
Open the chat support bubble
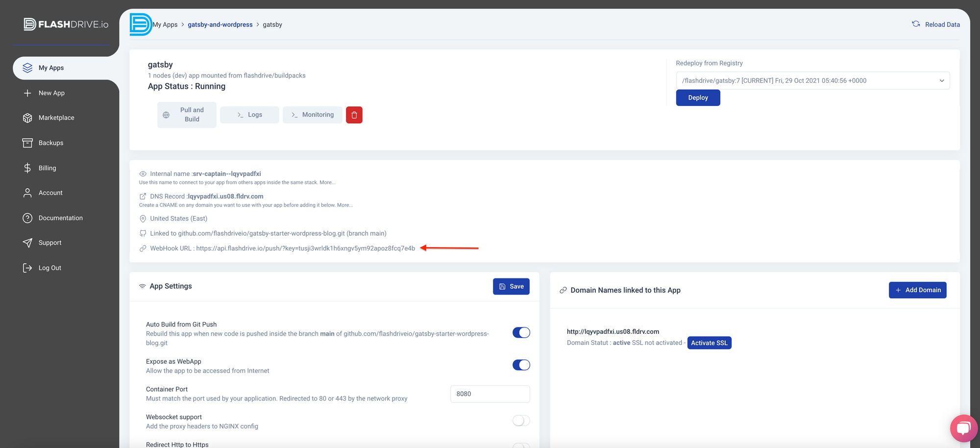click(963, 428)
